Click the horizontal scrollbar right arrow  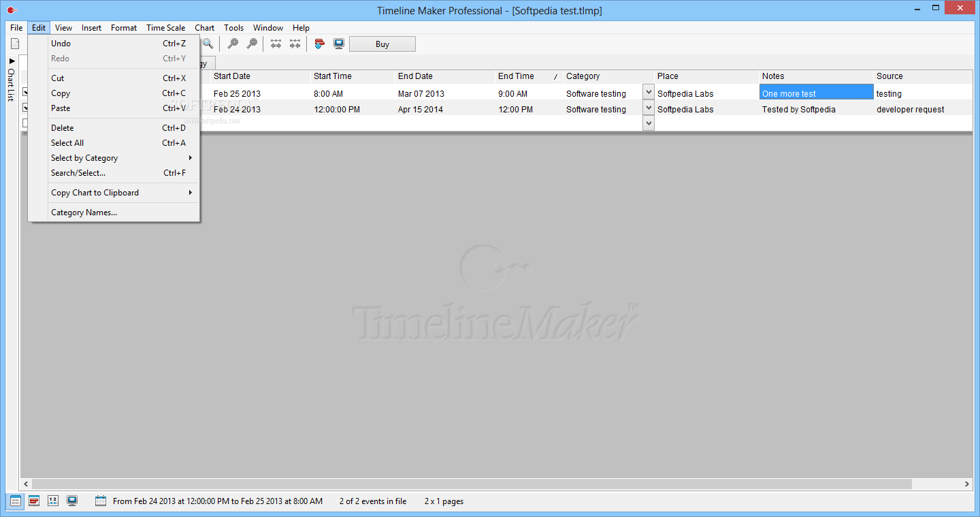(967, 484)
